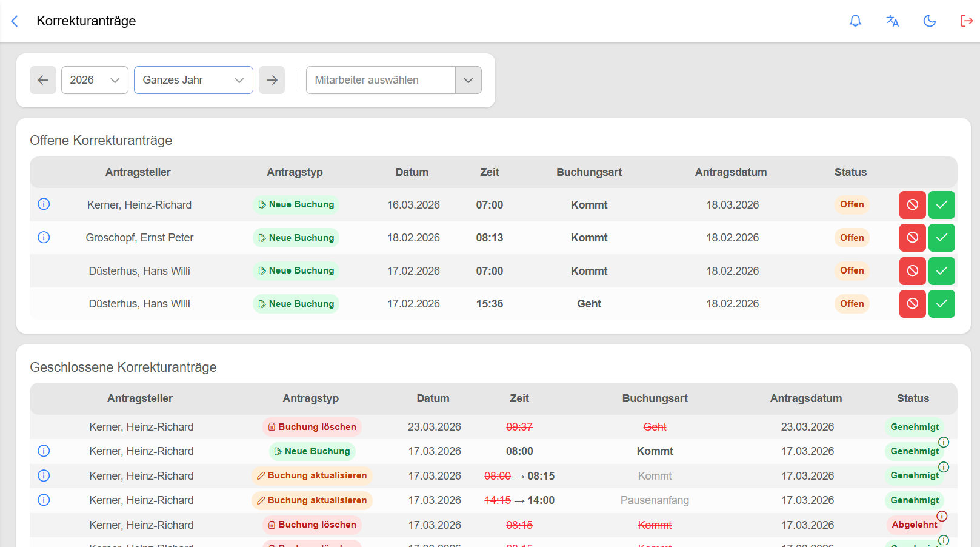Approve Düsterhus's 15:36 Geht request
980x547 pixels.
coord(941,304)
